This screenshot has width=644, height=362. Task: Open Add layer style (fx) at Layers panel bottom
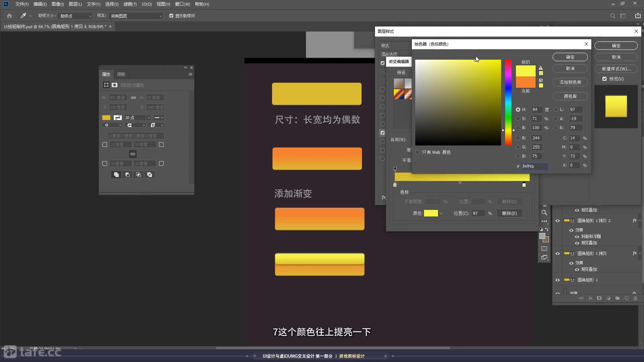pyautogui.click(x=591, y=298)
